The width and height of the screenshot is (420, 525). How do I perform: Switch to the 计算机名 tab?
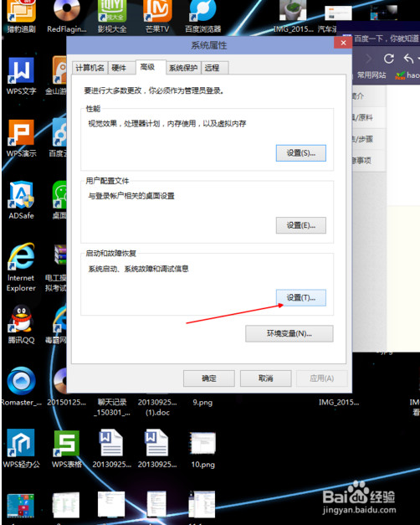[90, 68]
